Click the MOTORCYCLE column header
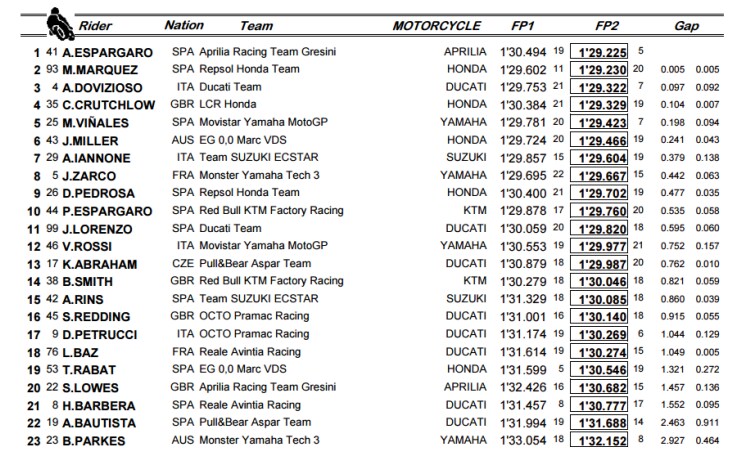 coord(437,25)
